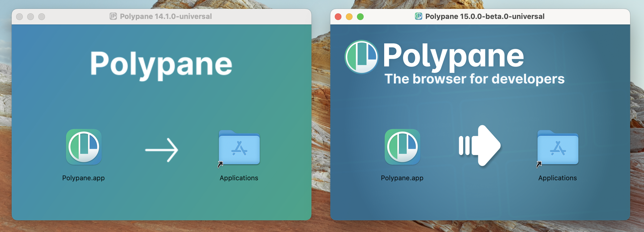The height and width of the screenshot is (232, 644).
Task: Zoom the Polypane 15.0.0-beta.0-universal window with the green button
Action: click(360, 17)
